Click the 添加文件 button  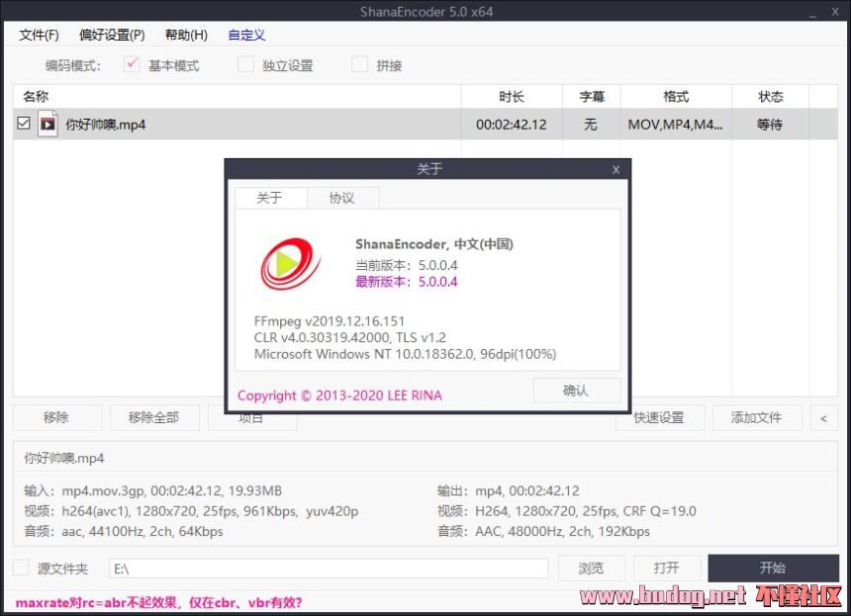point(757,417)
